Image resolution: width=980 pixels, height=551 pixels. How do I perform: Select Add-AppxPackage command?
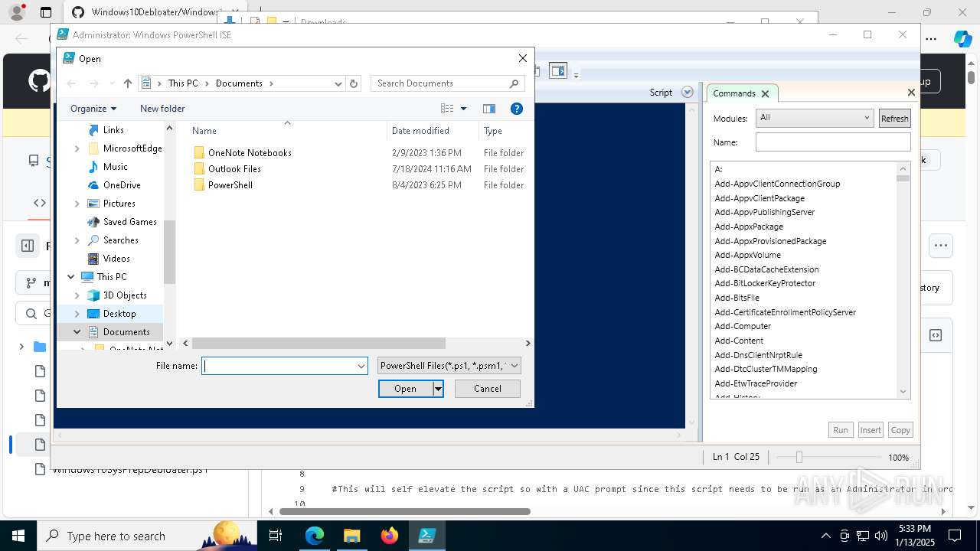coord(749,227)
